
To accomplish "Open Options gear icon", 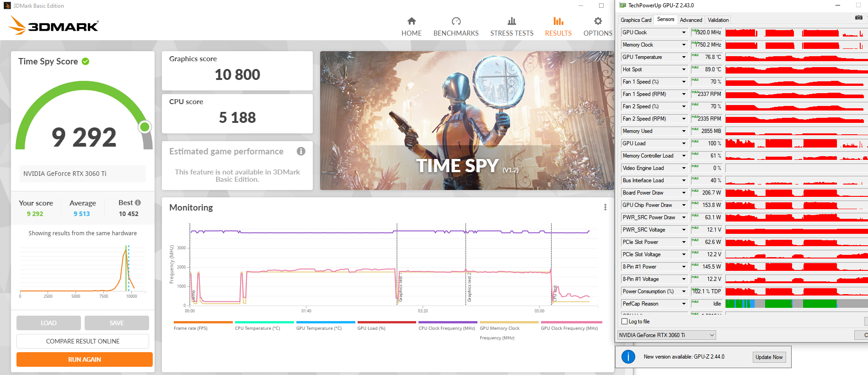I will [598, 21].
